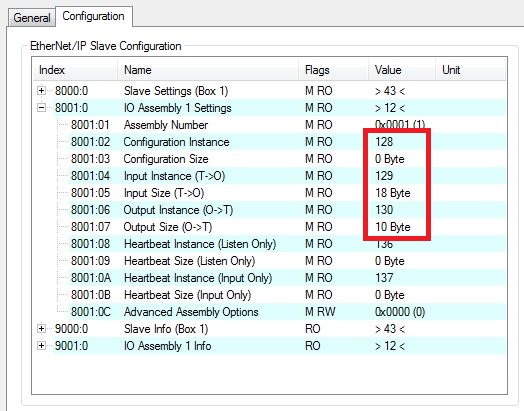The width and height of the screenshot is (524, 411).
Task: Click the Unit column header
Action: (x=471, y=70)
